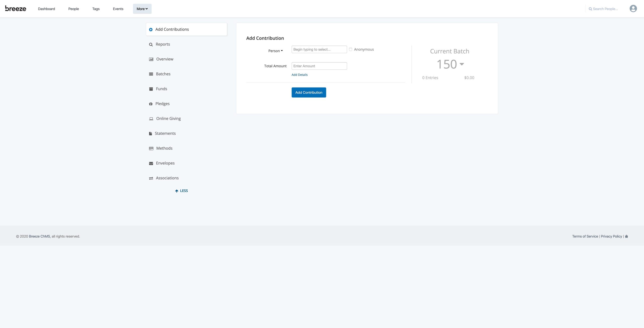Focus the Enter Amount field
644x328 pixels.
[319, 66]
